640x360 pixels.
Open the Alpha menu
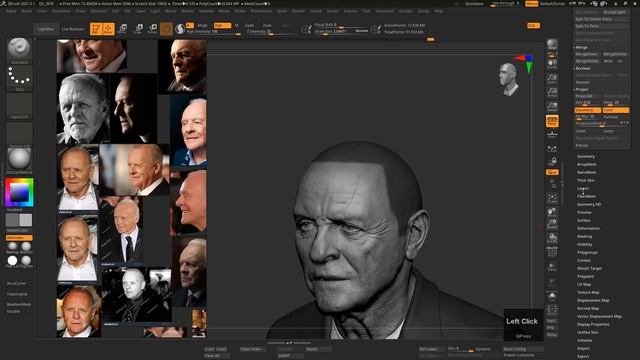11,11
